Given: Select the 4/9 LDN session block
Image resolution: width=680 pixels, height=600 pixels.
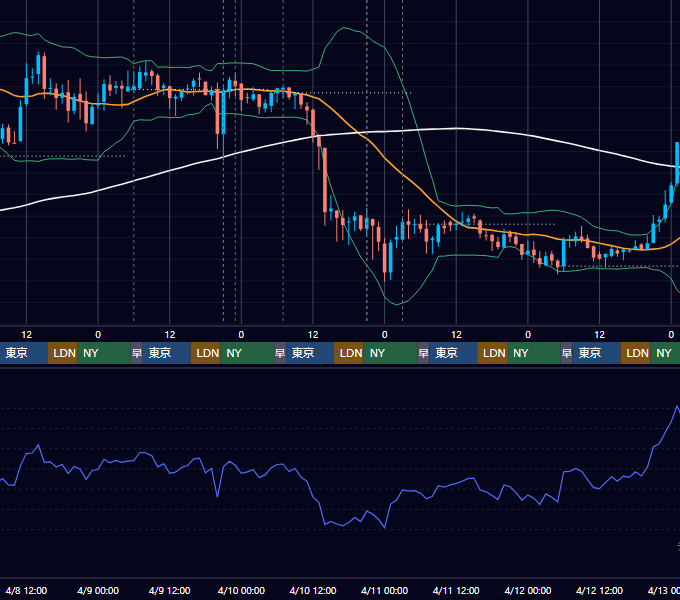Looking at the screenshot, I should click(x=206, y=353).
